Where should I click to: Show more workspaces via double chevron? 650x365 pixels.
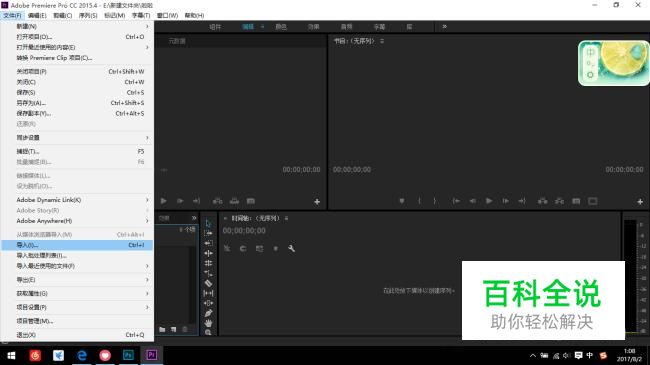tap(444, 27)
